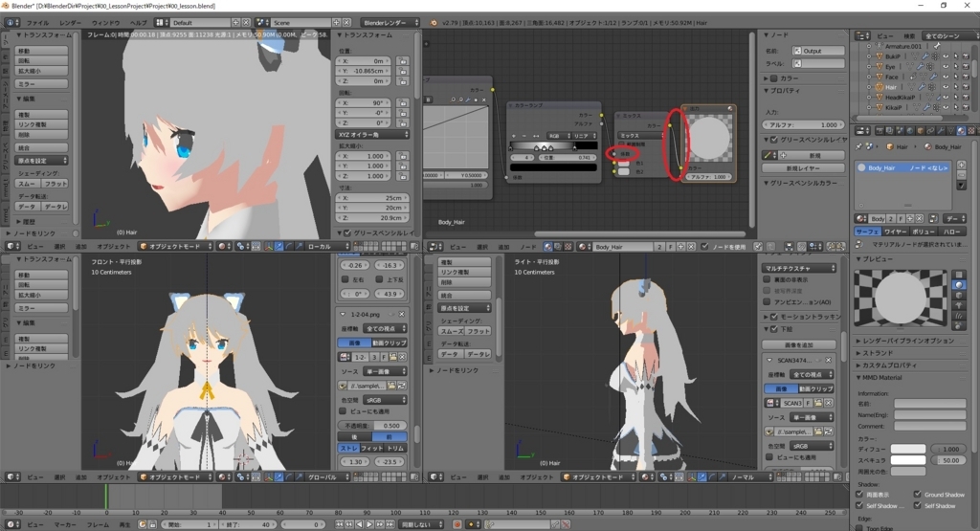The height and width of the screenshot is (531, 980).
Task: Enable horizontal flip checkbox for background image
Action: click(x=345, y=278)
